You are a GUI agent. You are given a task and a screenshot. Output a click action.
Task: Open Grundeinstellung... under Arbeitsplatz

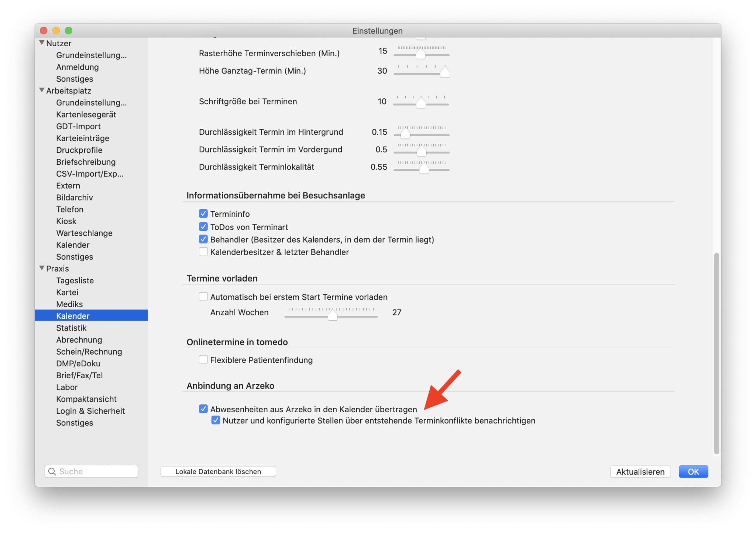tap(91, 102)
